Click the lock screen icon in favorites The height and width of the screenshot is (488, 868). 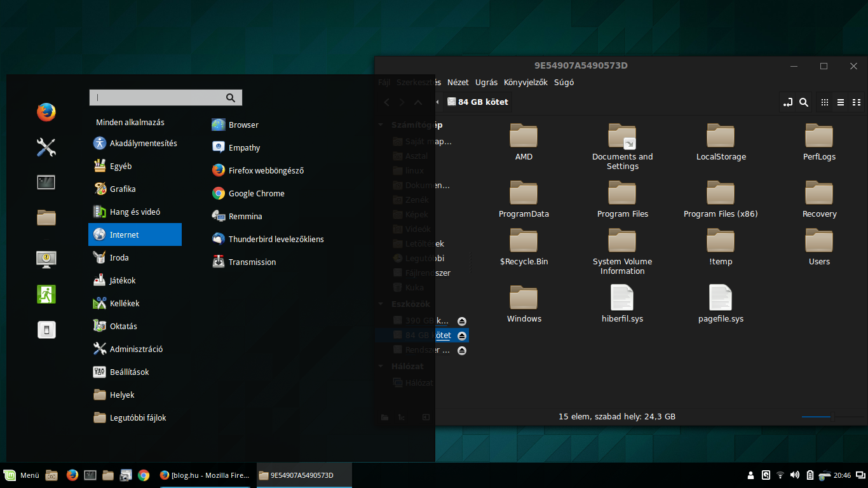(46, 259)
